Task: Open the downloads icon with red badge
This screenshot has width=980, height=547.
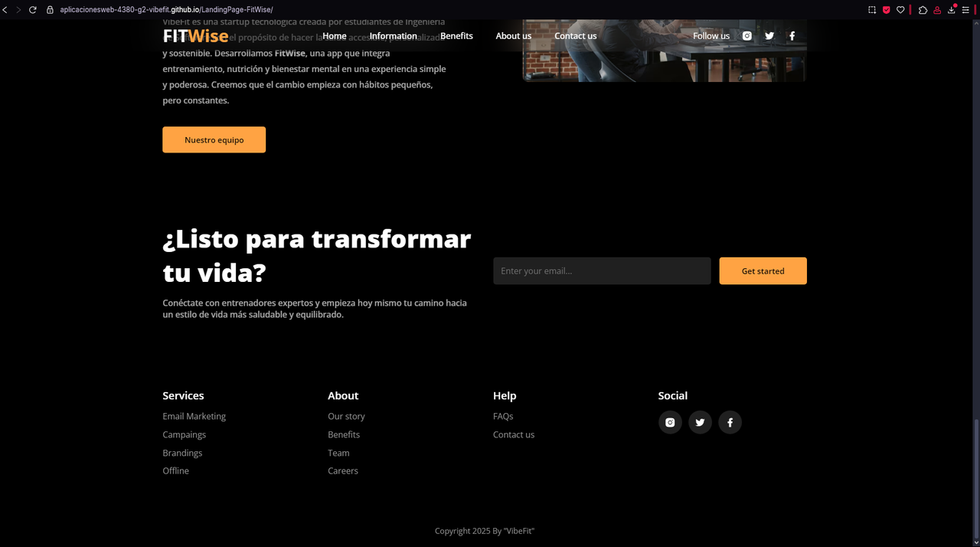Action: (952, 9)
